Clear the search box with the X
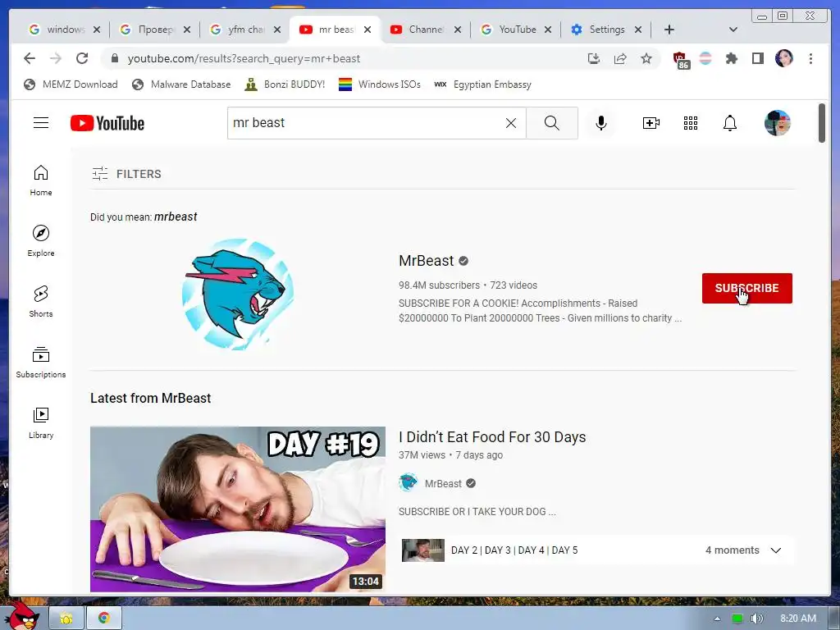Image resolution: width=840 pixels, height=630 pixels. [x=511, y=123]
